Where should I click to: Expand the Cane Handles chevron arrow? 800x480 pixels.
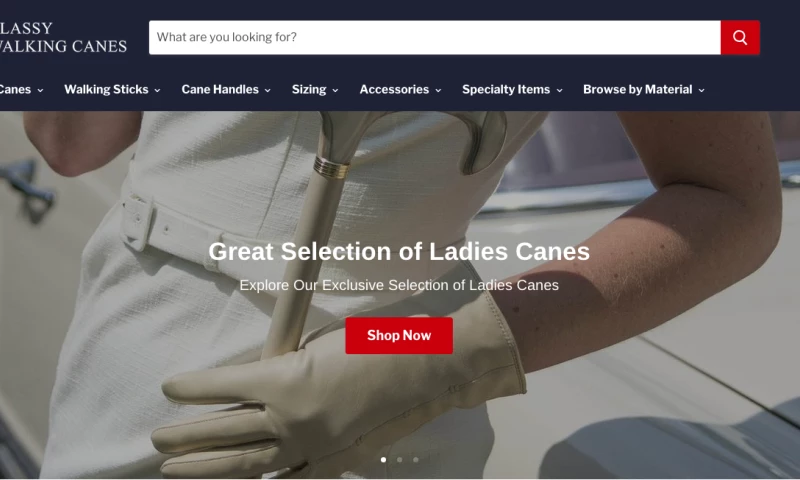[267, 90]
